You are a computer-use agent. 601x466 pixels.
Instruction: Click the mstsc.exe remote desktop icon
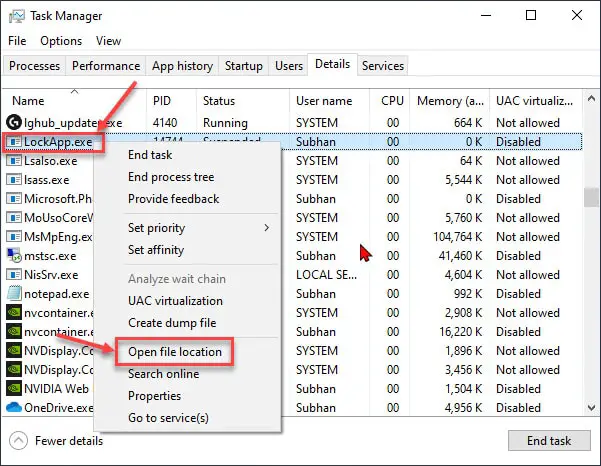point(14,256)
